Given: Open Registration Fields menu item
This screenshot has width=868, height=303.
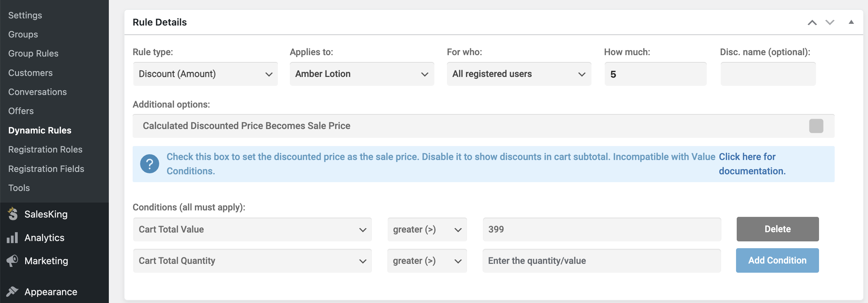Looking at the screenshot, I should pyautogui.click(x=46, y=169).
